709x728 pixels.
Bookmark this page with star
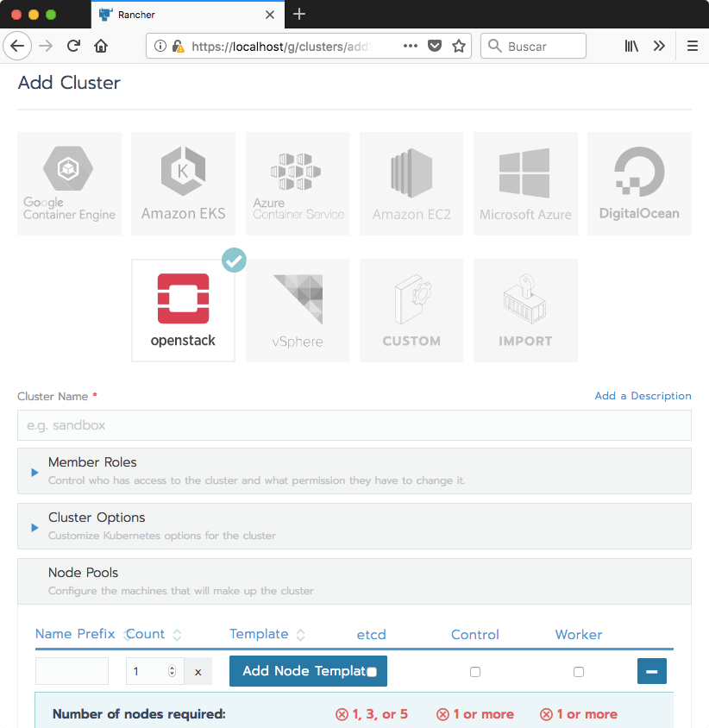459,46
